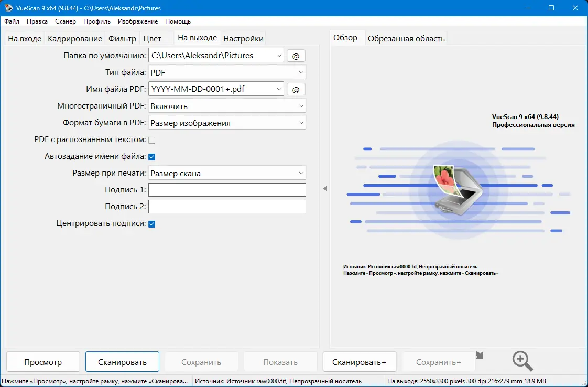Click the Сканировать+ button
The image size is (588, 387).
360,362
